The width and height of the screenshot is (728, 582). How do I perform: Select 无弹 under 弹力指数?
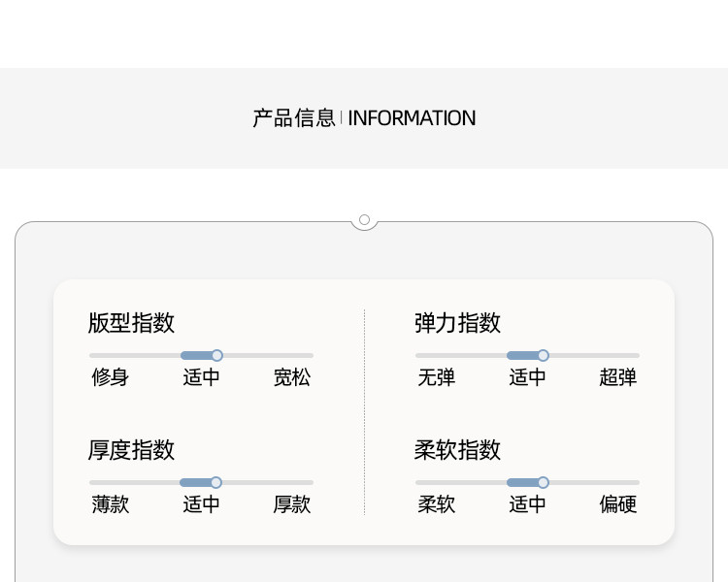[x=436, y=378]
